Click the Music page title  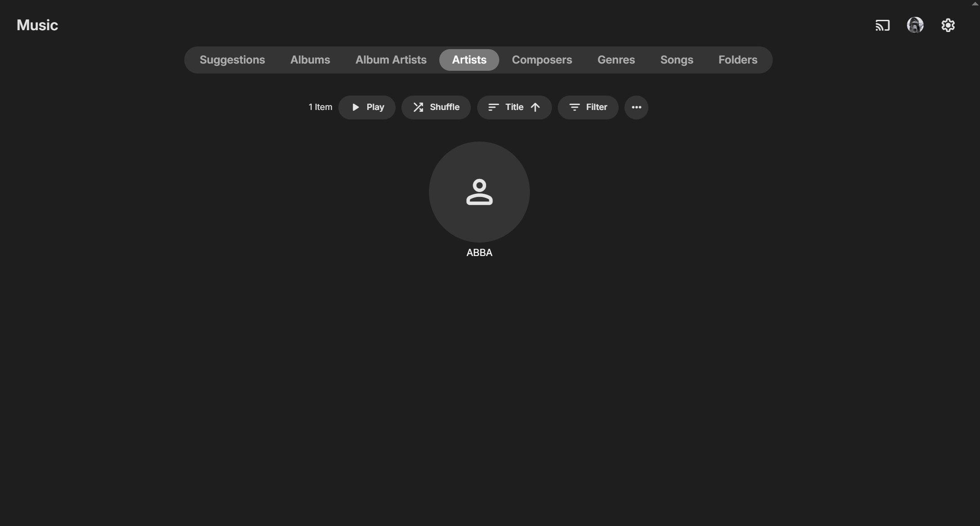[37, 25]
